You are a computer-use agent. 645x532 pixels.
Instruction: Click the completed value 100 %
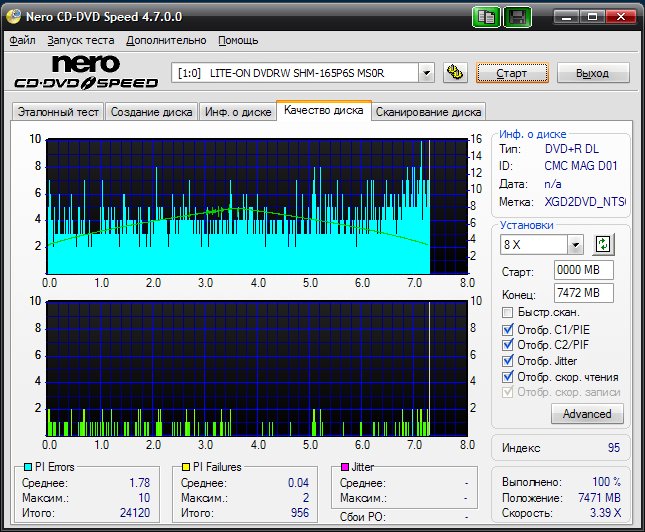(x=606, y=482)
